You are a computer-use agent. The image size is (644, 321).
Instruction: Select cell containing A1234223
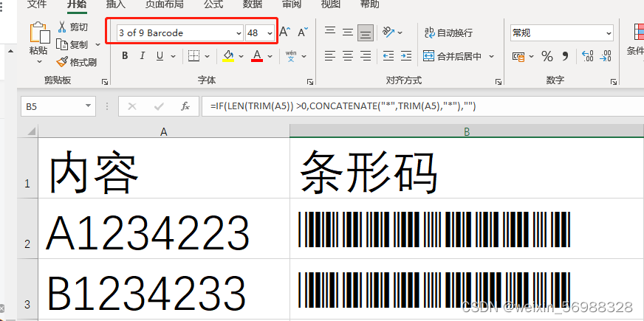pyautogui.click(x=164, y=229)
